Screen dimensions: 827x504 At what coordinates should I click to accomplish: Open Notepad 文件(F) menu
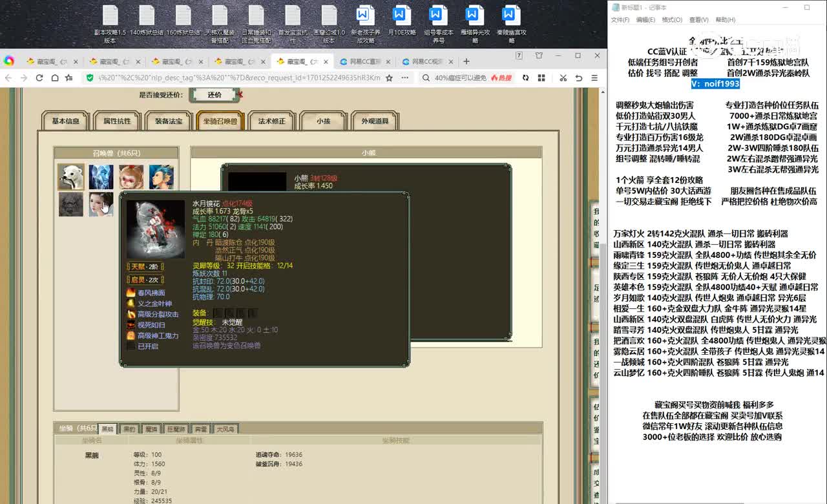(620, 20)
